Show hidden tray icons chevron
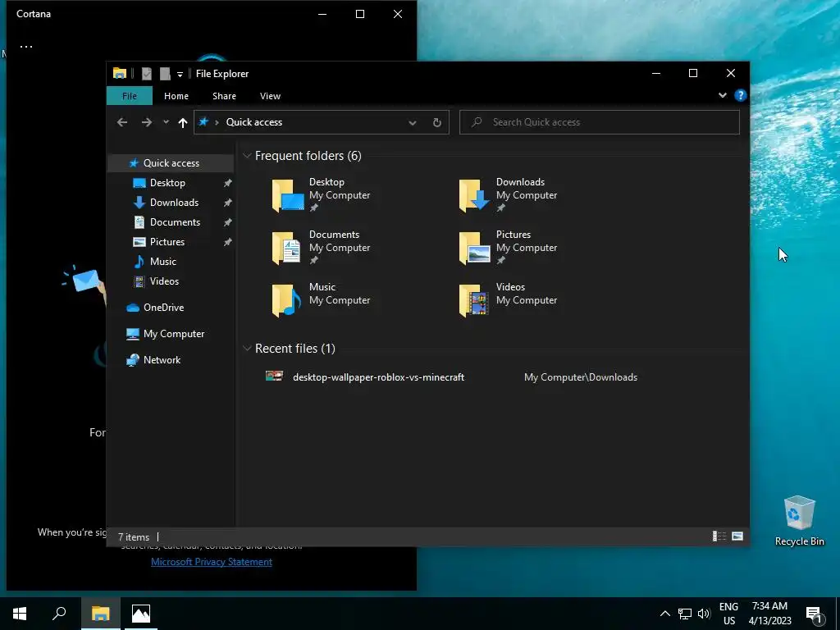Image resolution: width=840 pixels, height=630 pixels. [664, 614]
